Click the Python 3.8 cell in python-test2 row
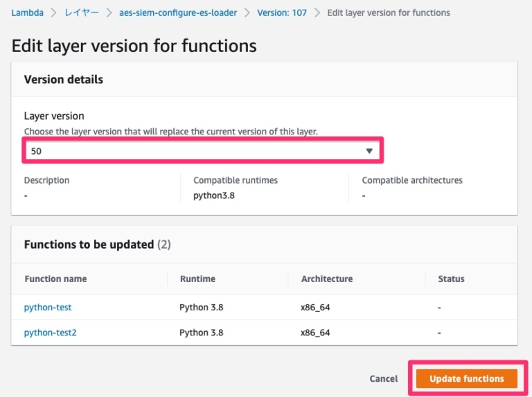532x397 pixels. pos(201,333)
